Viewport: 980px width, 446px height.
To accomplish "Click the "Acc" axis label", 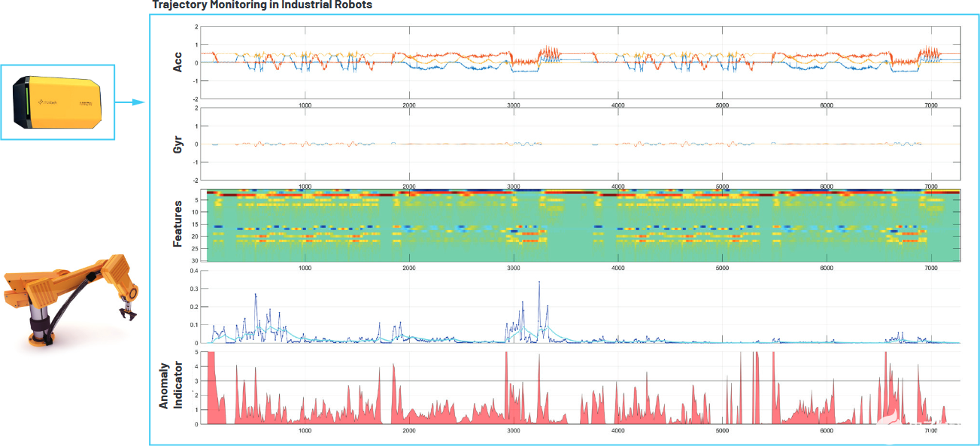I will 177,62.
